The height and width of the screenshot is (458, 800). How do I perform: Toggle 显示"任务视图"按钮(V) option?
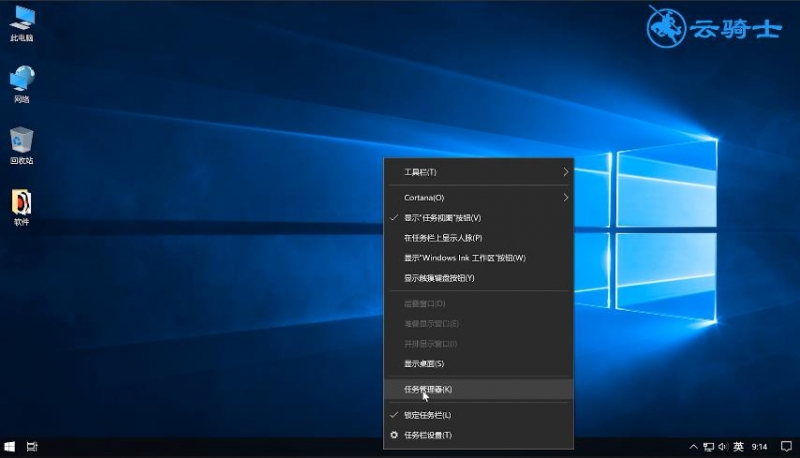[479, 218]
